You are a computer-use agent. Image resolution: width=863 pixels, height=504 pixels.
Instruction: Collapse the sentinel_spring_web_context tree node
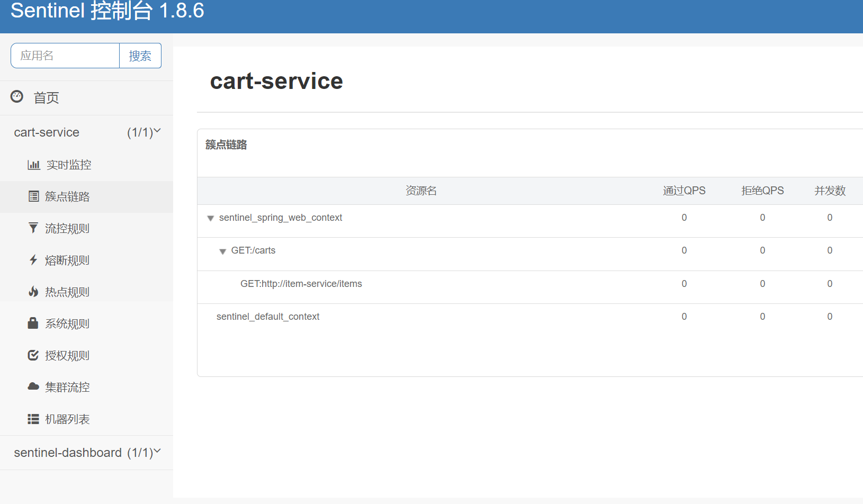click(x=211, y=218)
